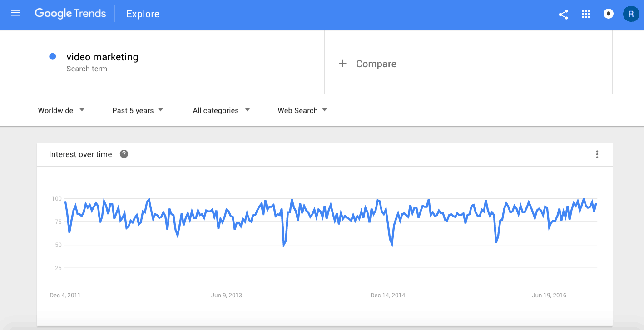The width and height of the screenshot is (644, 330).
Task: Open notifications via the bell icon
Action: 608,14
